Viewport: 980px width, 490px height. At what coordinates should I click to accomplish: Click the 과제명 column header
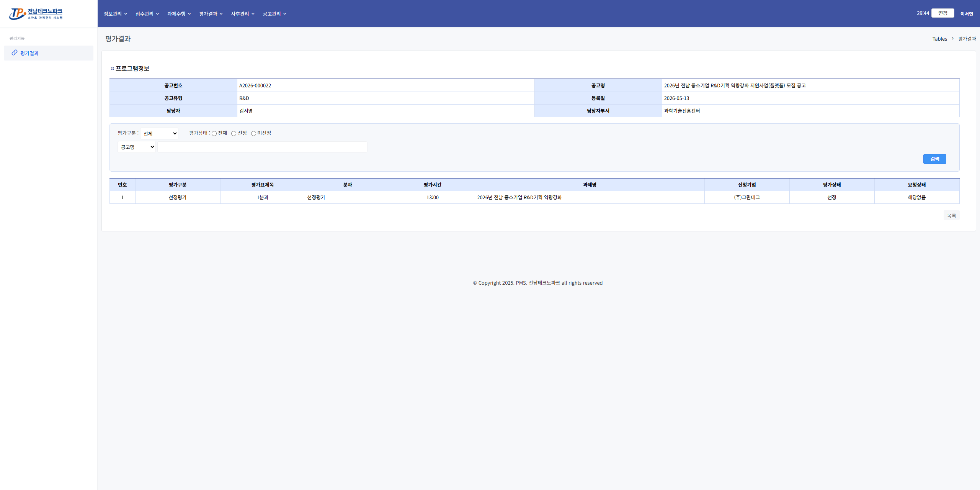tap(590, 185)
